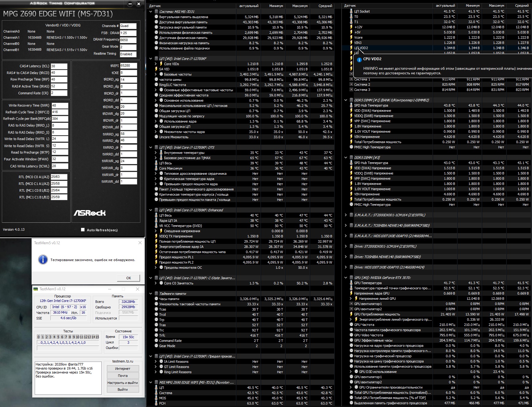Click the clock icon beside Виртуальная память выделена
The image size is (532, 407).
[x=156, y=17]
